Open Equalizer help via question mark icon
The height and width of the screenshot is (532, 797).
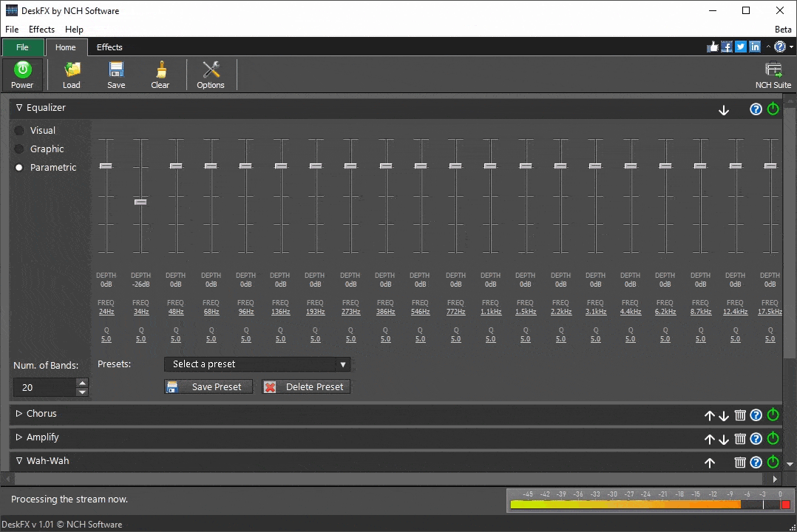(756, 109)
